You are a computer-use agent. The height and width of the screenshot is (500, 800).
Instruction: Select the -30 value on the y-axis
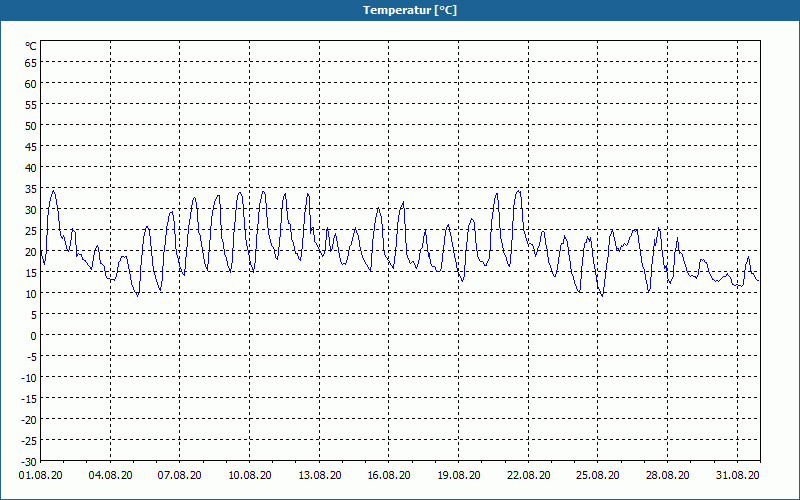[x=29, y=462]
